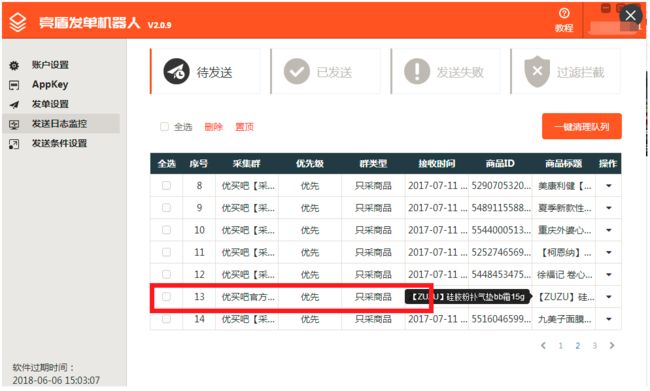
Task: Click the red 置顶 link
Action: 244,127
